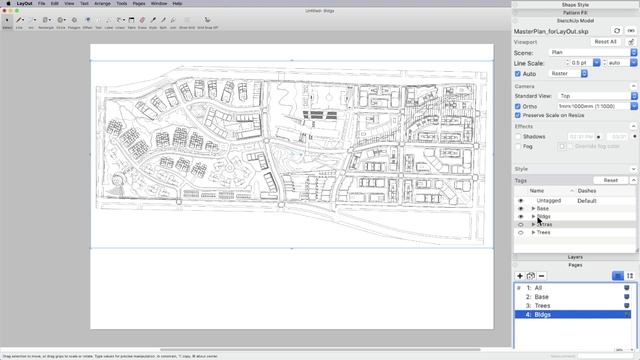Open the Line Scale auto dropdown

633,63
